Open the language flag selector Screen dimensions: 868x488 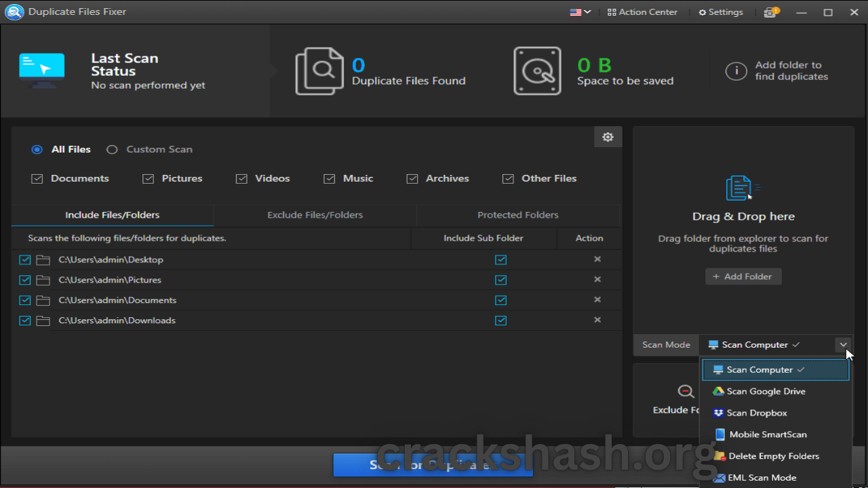coord(580,12)
